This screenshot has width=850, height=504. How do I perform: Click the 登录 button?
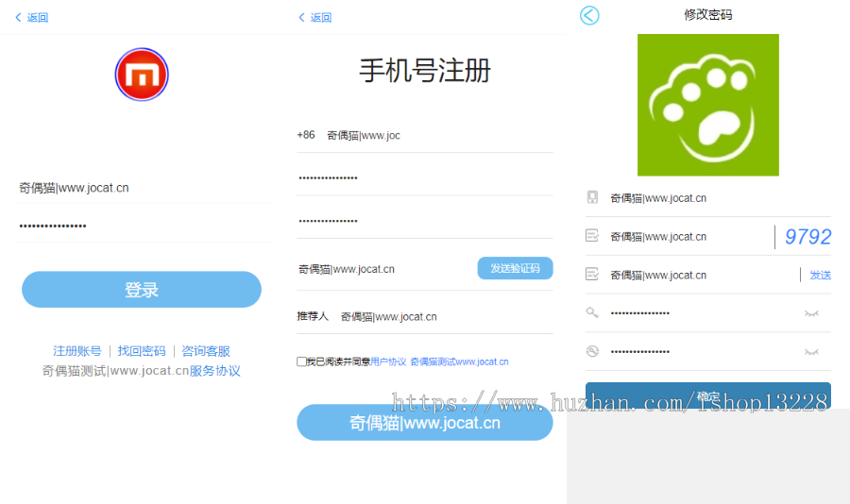point(142,290)
